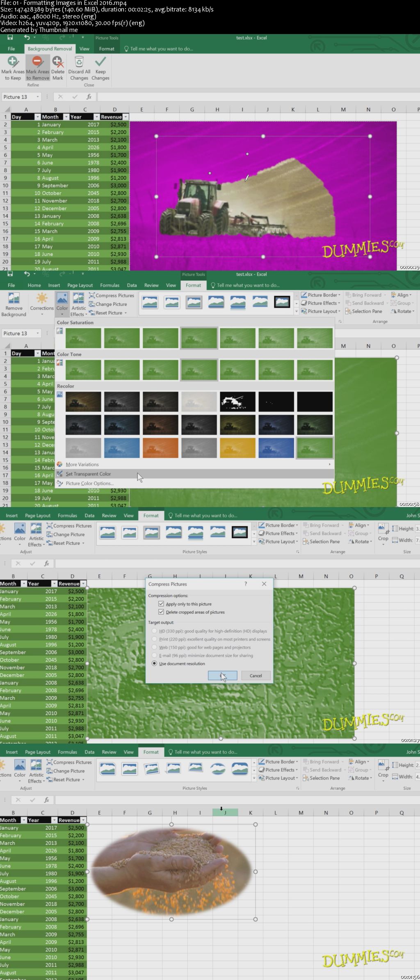Pick the black-and-white silhouette Recolor thumbnail

pos(237,401)
